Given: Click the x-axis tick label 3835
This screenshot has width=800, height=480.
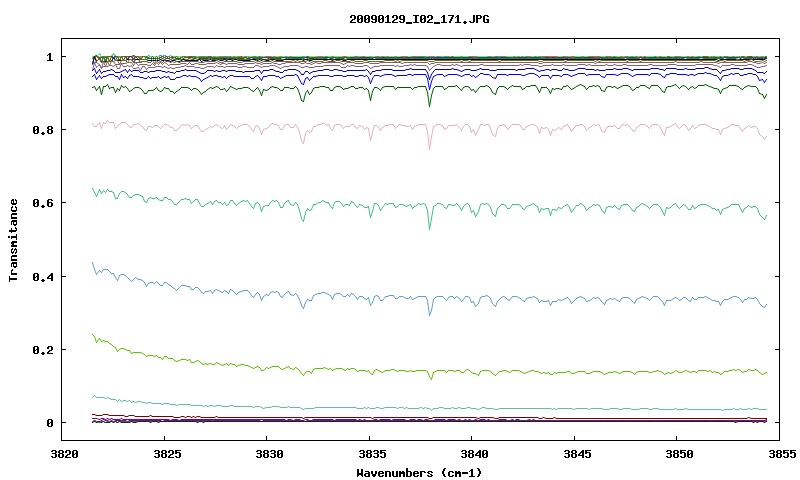Looking at the screenshot, I should coord(372,453).
